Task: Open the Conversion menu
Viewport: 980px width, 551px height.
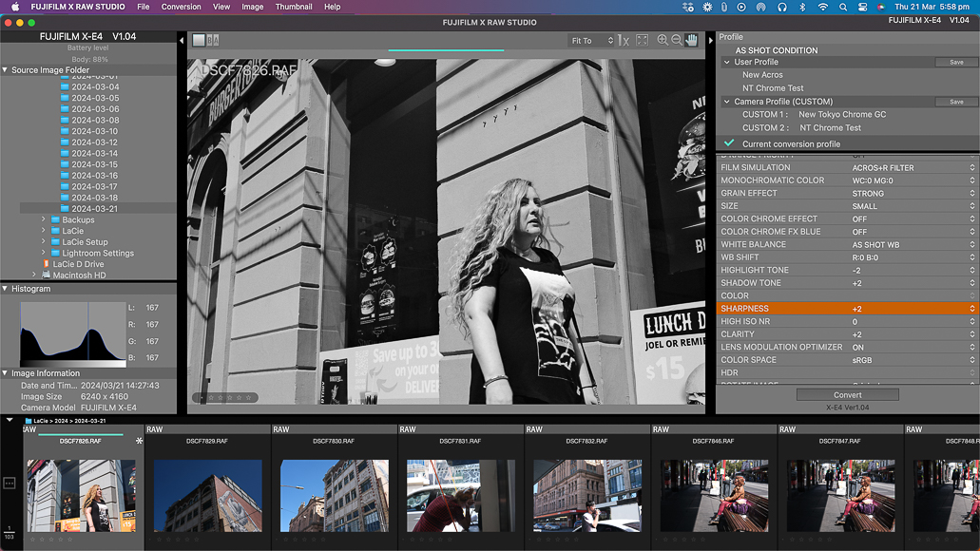Action: point(182,7)
